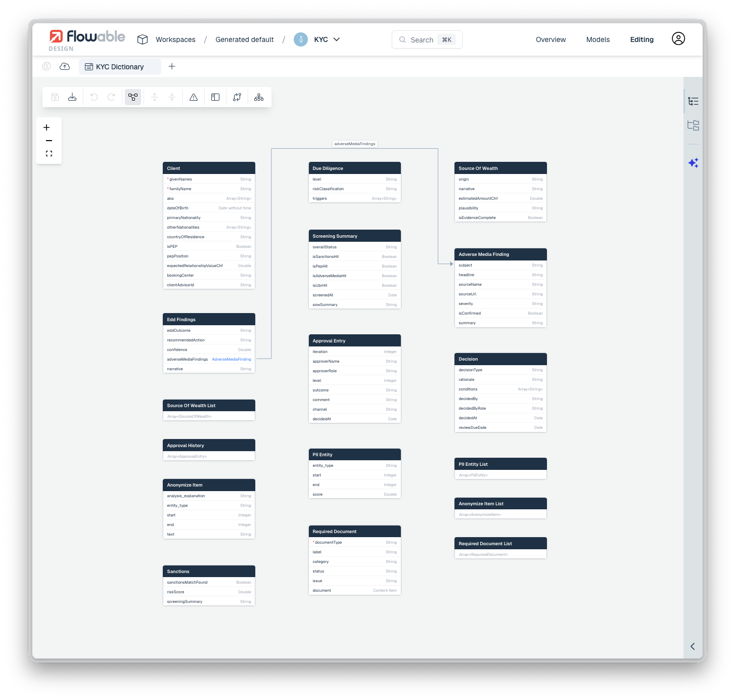The image size is (735, 700).
Task: Toggle the diagram relationship view button
Action: tap(133, 97)
